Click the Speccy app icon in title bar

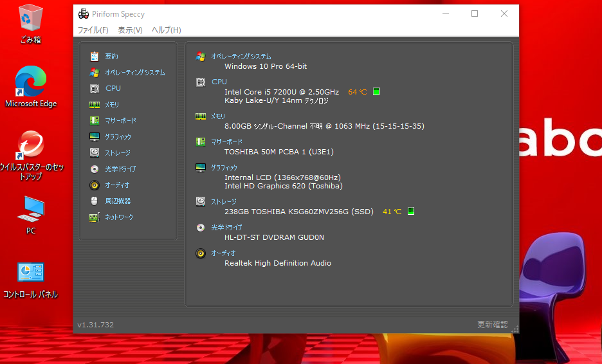84,14
